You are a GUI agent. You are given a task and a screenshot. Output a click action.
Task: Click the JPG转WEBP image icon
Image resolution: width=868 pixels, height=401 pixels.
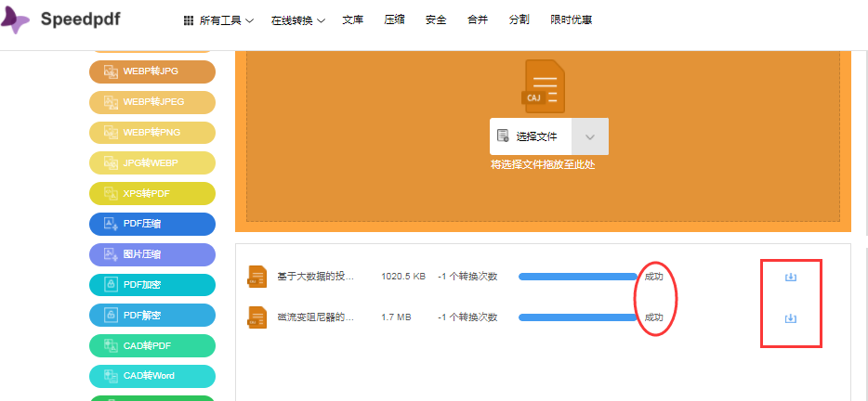[112, 163]
